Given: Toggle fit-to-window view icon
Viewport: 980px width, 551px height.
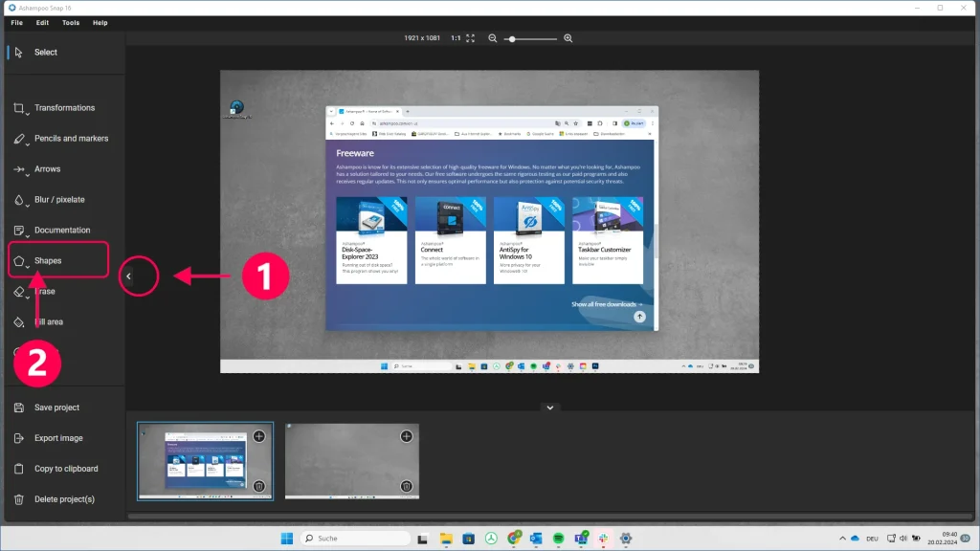Looking at the screenshot, I should click(471, 38).
